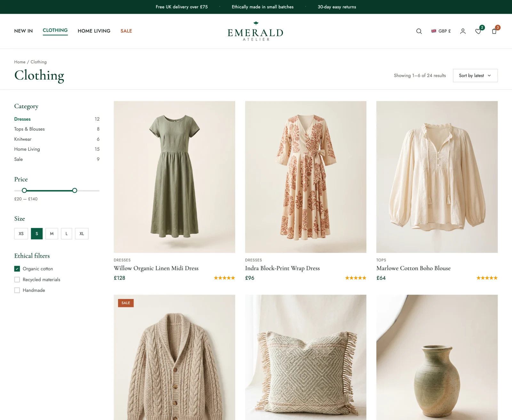The width and height of the screenshot is (512, 420).
Task: Click the maximum price slider handle
Action: [75, 190]
